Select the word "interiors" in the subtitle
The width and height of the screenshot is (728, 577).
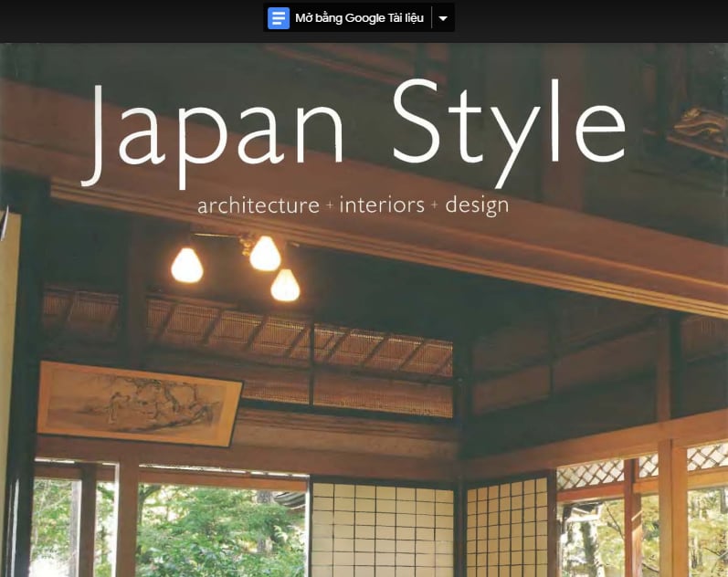382,205
